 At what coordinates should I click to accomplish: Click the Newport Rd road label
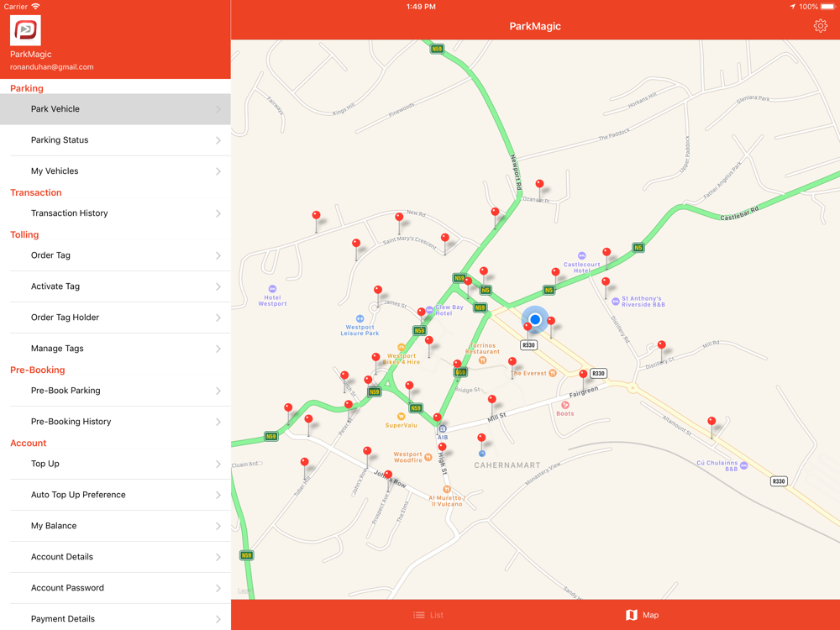point(516,172)
